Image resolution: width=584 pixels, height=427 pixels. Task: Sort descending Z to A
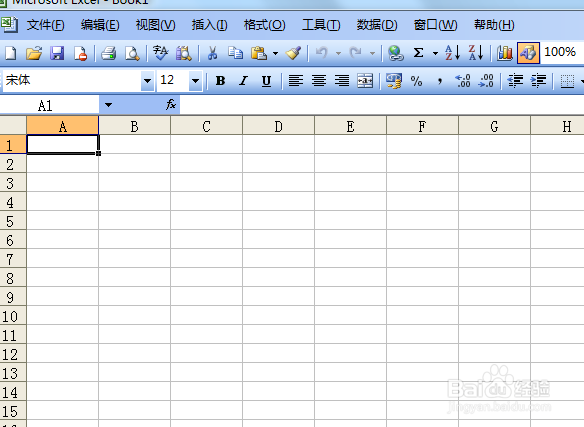(476, 53)
